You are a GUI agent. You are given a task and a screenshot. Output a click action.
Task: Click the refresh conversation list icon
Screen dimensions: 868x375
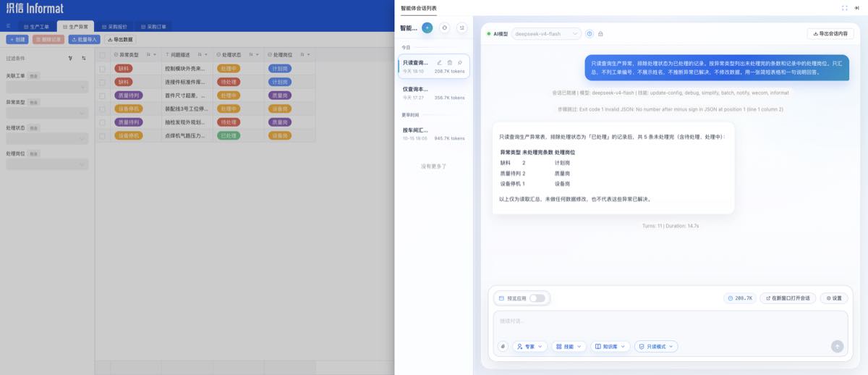pyautogui.click(x=445, y=28)
